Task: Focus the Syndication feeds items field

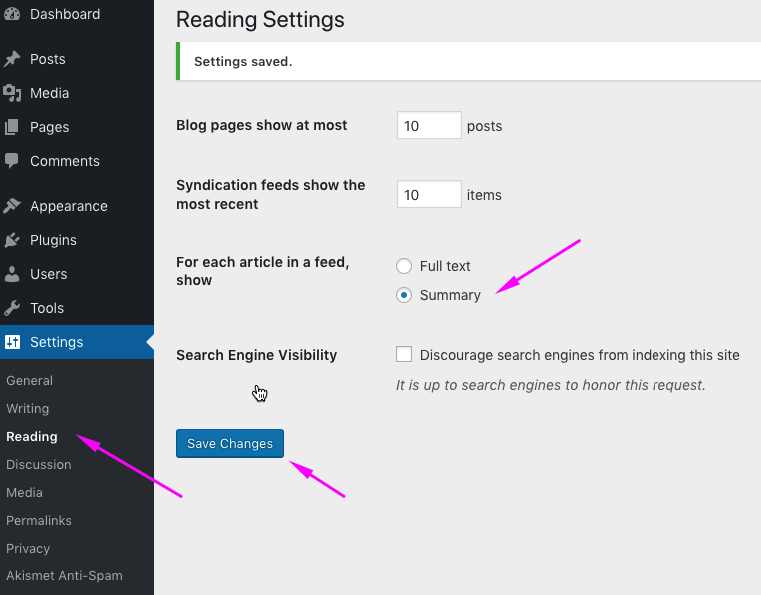Action: pyautogui.click(x=429, y=195)
